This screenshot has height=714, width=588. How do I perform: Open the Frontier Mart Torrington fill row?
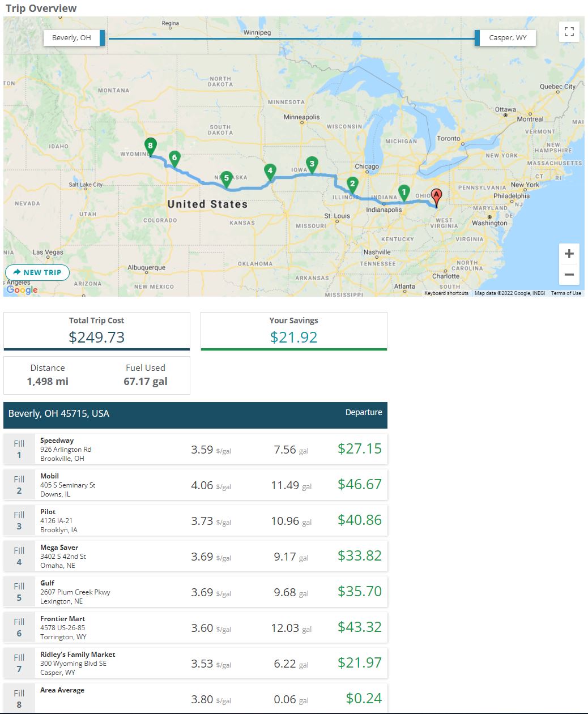click(195, 628)
